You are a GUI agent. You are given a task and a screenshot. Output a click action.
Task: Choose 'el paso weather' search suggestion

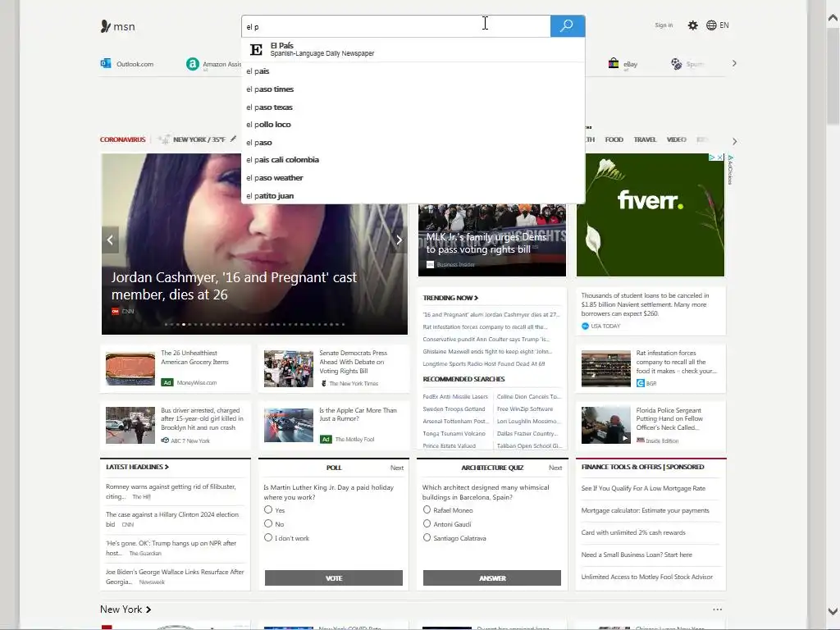(x=413, y=178)
